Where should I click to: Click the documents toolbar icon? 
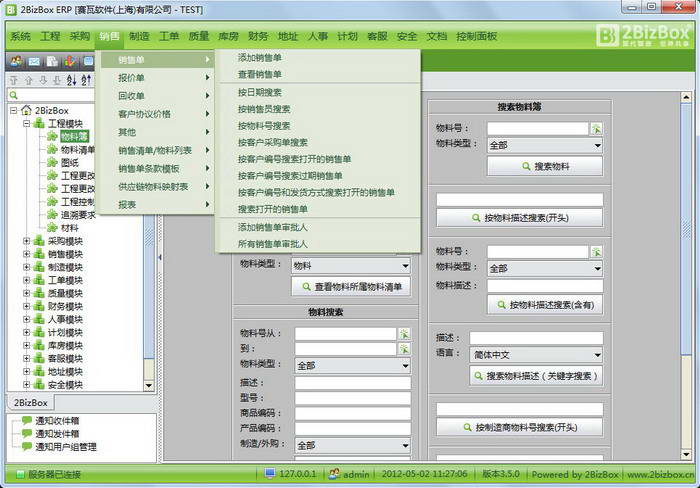(52, 61)
